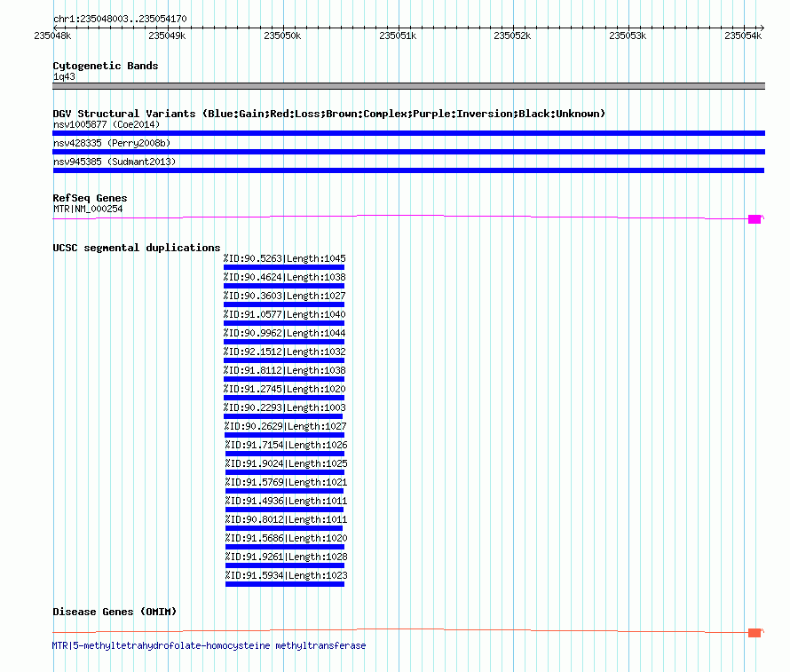Image resolution: width=790 pixels, height=672 pixels.
Task: Click duplication %ID:91.5686|Length:1020
Action: 286,538
